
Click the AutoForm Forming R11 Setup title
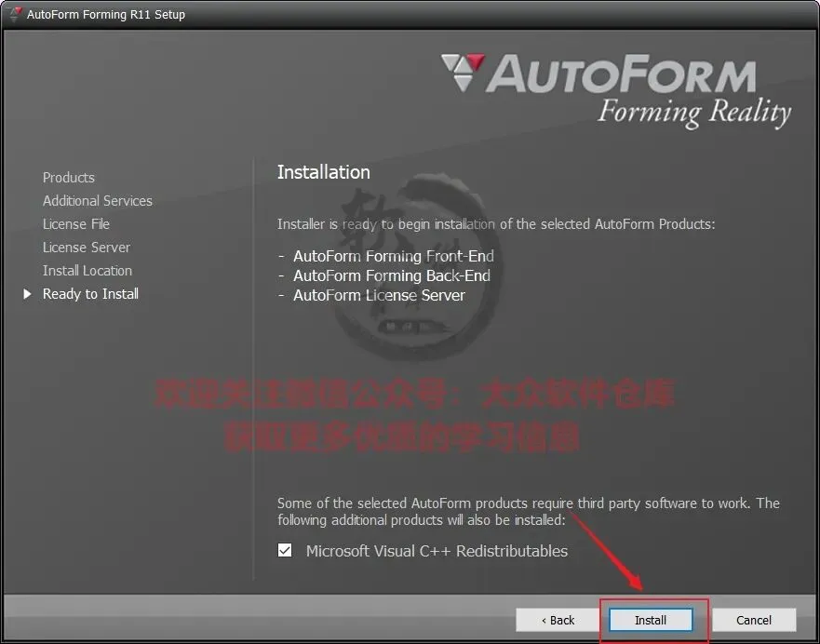click(106, 15)
